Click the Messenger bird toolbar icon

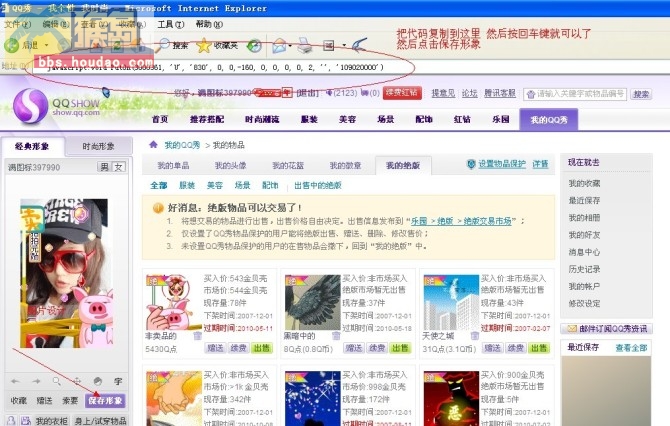tap(359, 44)
